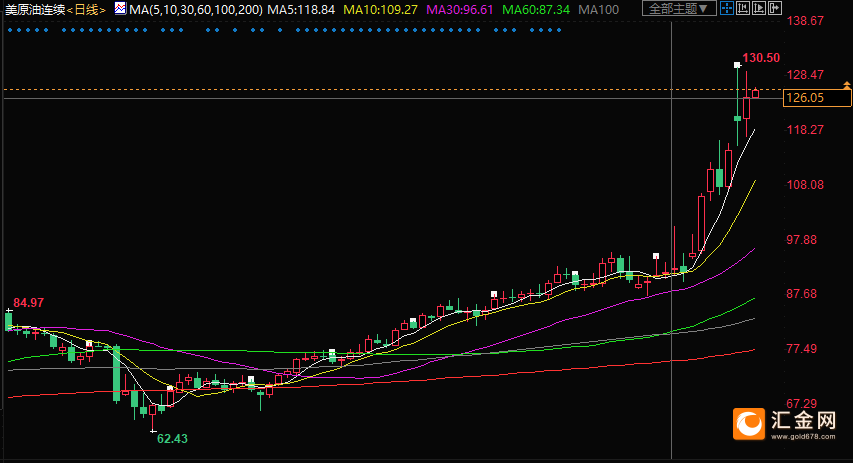Click the 67.29 axis value
This screenshot has width=853, height=463.
[802, 404]
